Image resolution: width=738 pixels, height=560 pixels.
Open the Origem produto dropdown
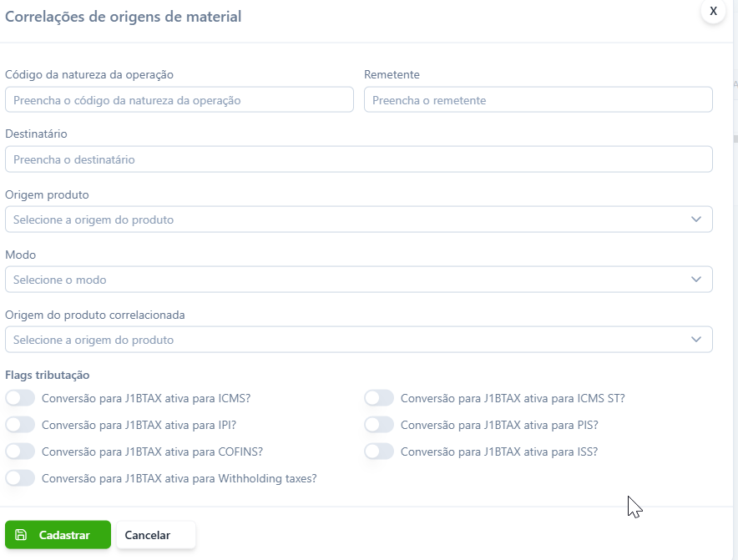point(359,219)
